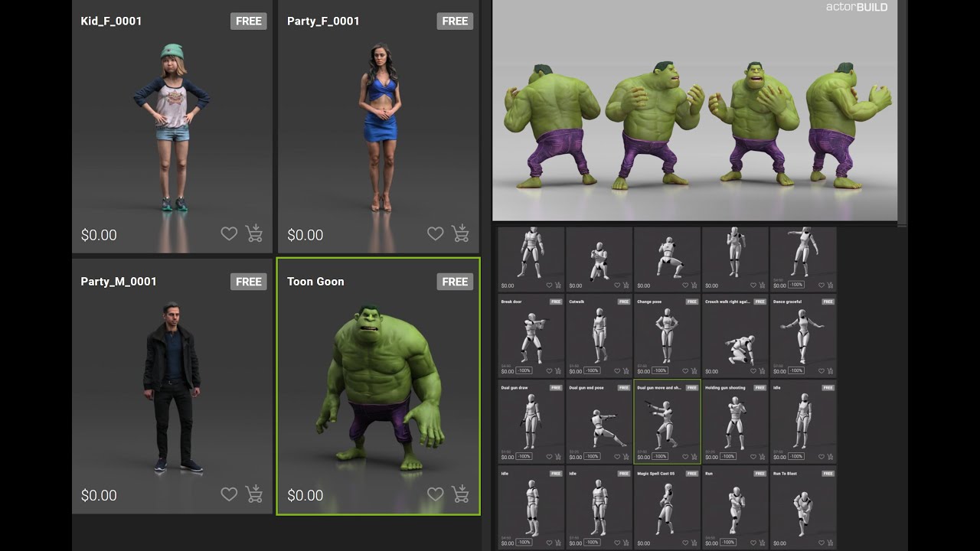
Task: Click the Dual gun draw title
Action: click(x=514, y=388)
